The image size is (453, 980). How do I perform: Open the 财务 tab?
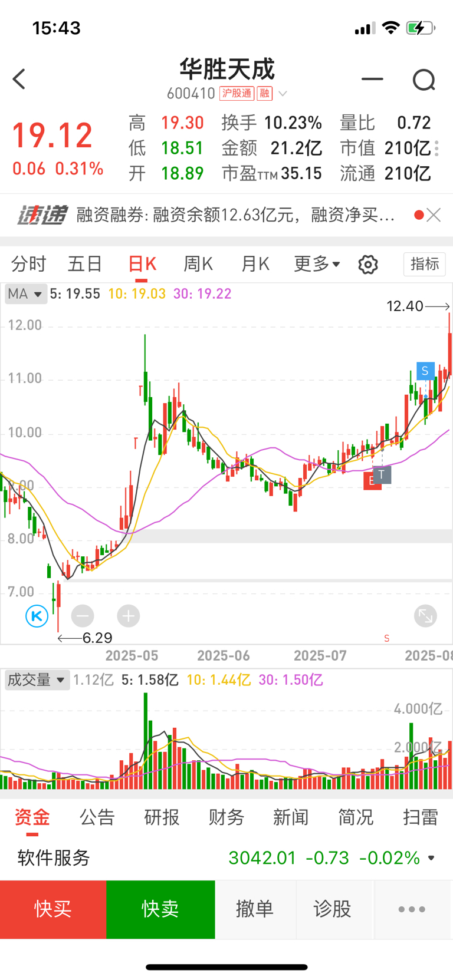226,817
